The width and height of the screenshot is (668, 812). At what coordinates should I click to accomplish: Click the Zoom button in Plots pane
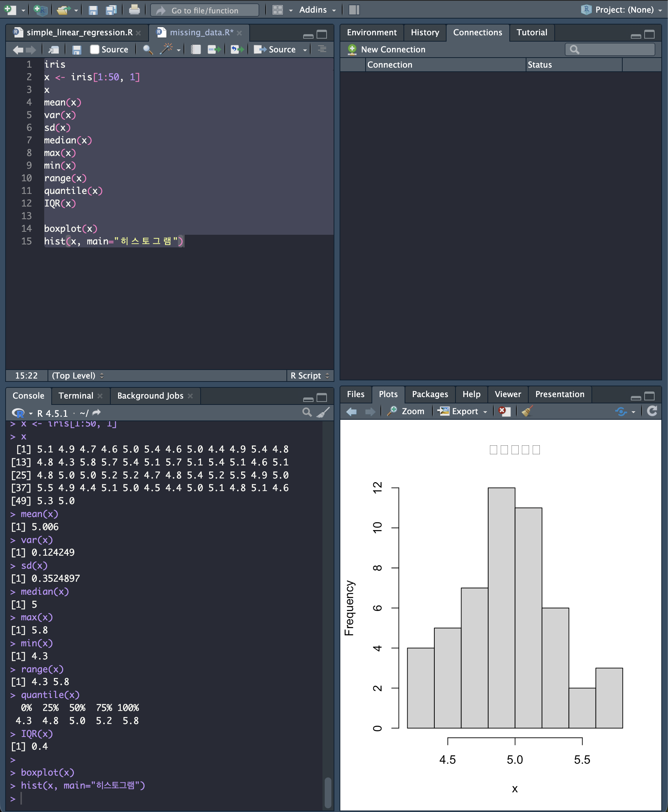(406, 411)
